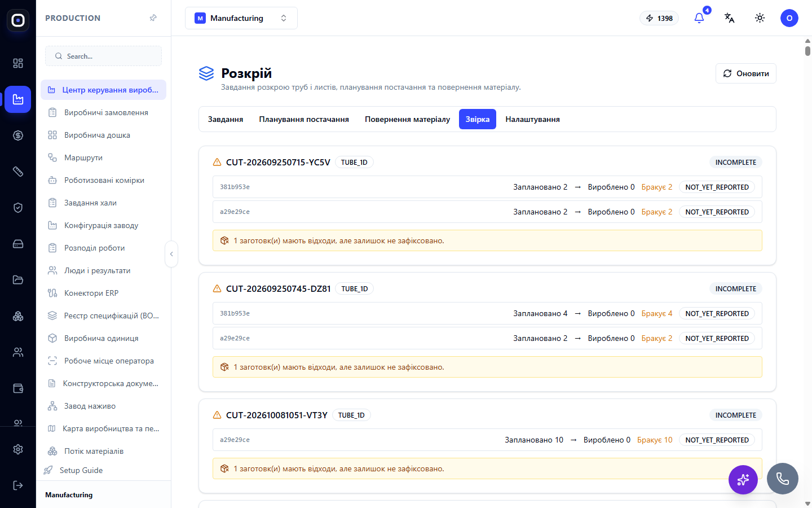Open the dollar finance icon in the rail
This screenshot has width=812, height=508.
tap(18, 135)
